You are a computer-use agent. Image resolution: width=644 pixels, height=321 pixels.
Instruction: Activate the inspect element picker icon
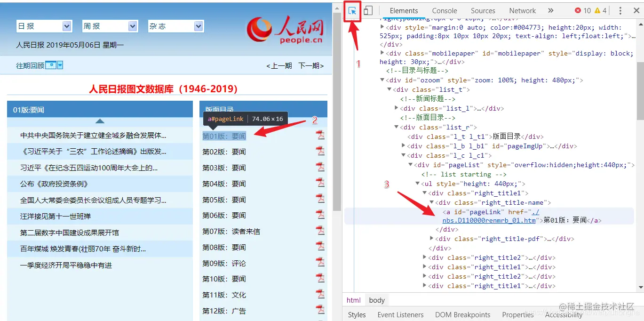tap(352, 10)
